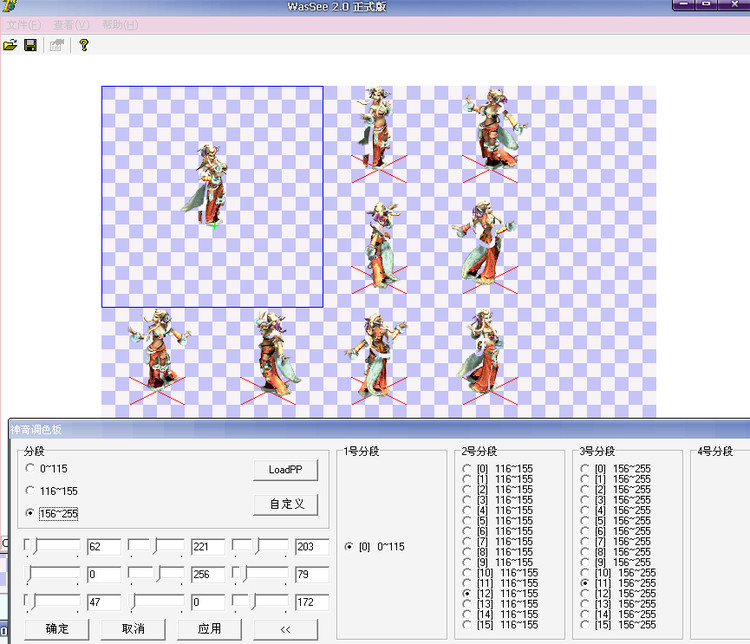Click the LoadPP button
This screenshot has height=644, width=750.
[285, 470]
